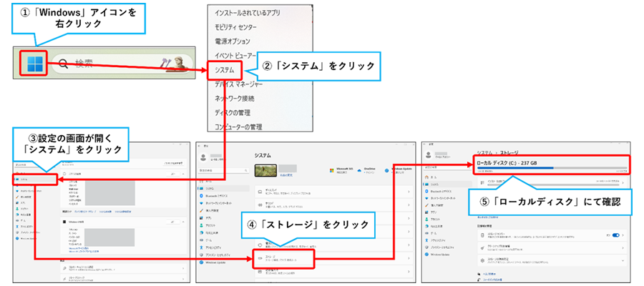Select デバイス マネージャー in the context menu

[x=238, y=84]
